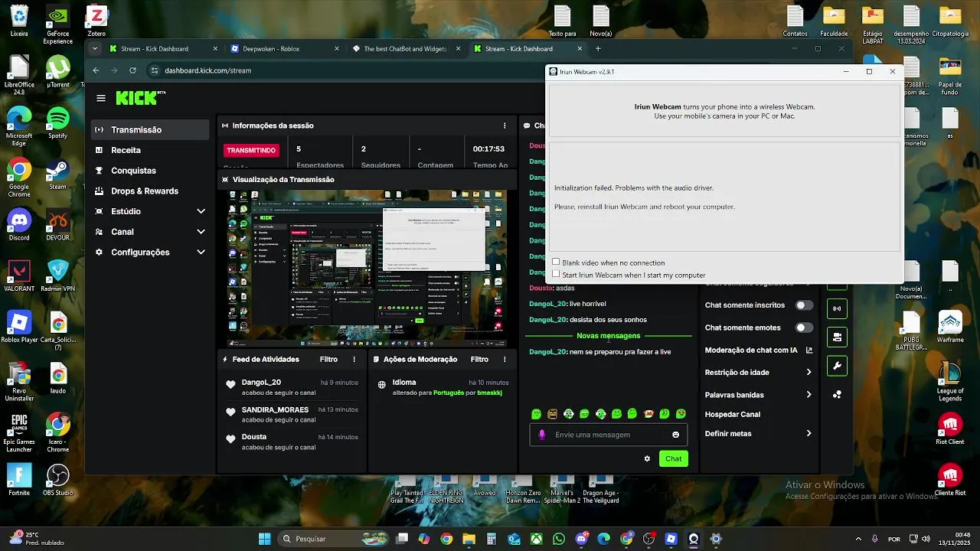Expand the Configurações sidebar section

(201, 252)
